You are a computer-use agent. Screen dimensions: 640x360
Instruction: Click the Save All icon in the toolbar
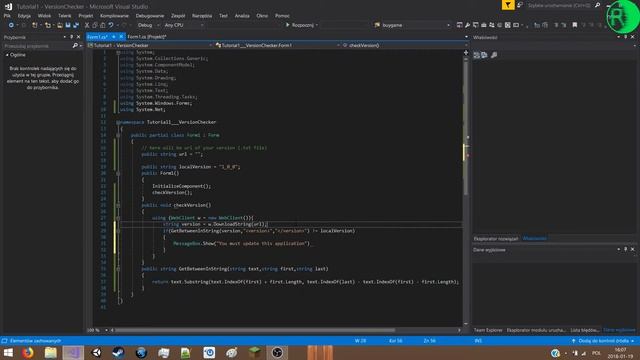click(76, 25)
